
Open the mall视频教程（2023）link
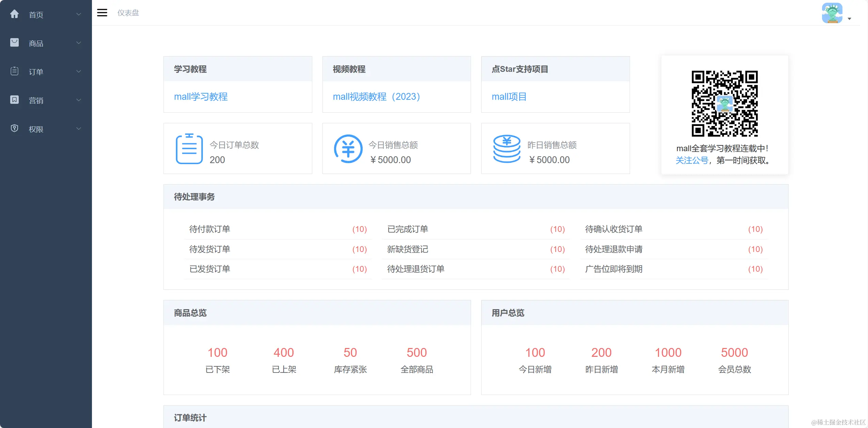376,97
